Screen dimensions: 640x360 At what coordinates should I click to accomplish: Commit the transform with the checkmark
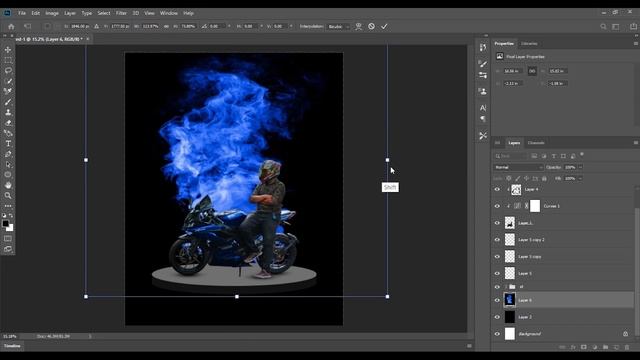tap(384, 26)
